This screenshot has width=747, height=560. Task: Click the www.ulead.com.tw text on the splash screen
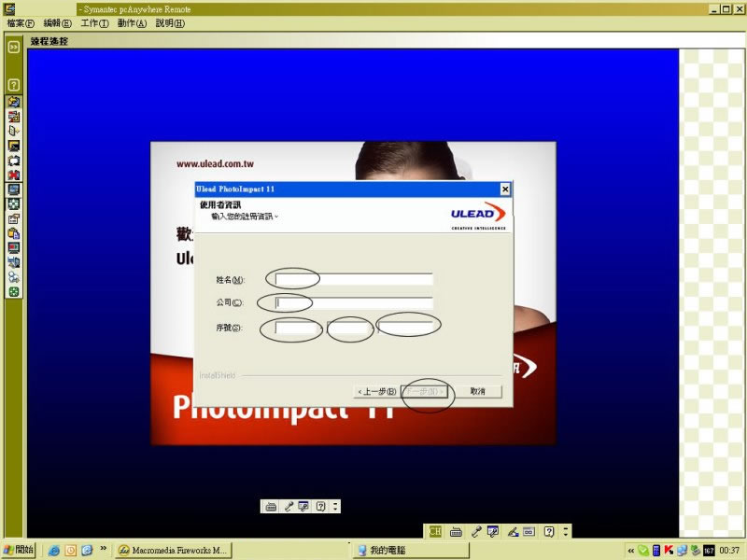tap(215, 164)
